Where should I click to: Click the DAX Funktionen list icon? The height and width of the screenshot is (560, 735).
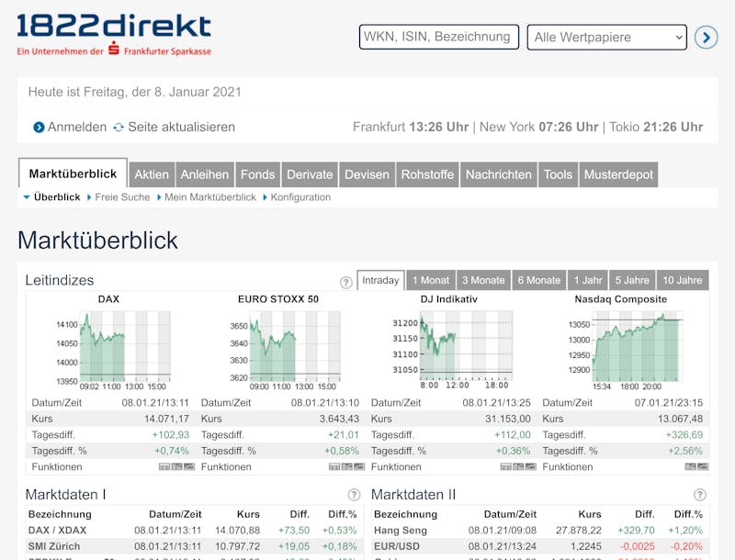tap(164, 466)
